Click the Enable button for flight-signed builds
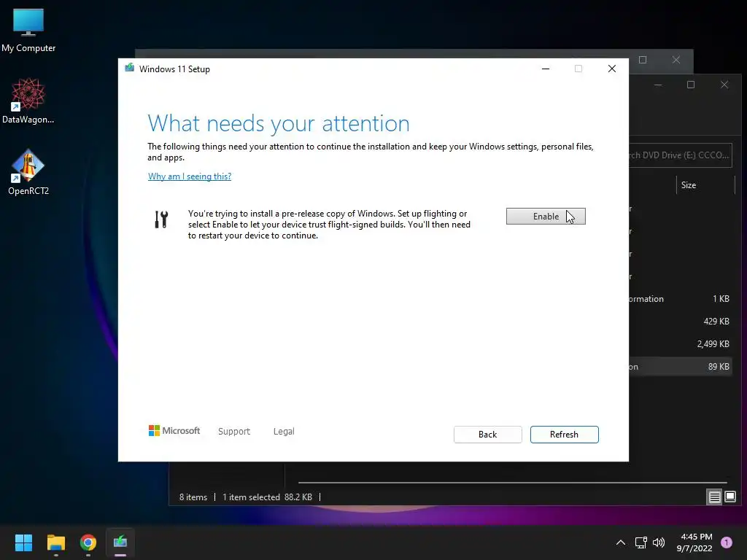The width and height of the screenshot is (747, 560). 546,216
